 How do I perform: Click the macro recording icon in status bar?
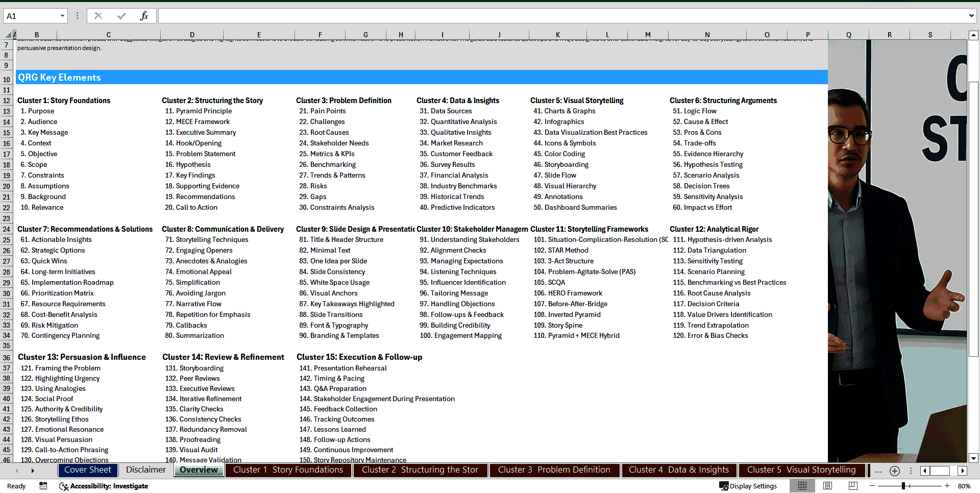pos(43,486)
